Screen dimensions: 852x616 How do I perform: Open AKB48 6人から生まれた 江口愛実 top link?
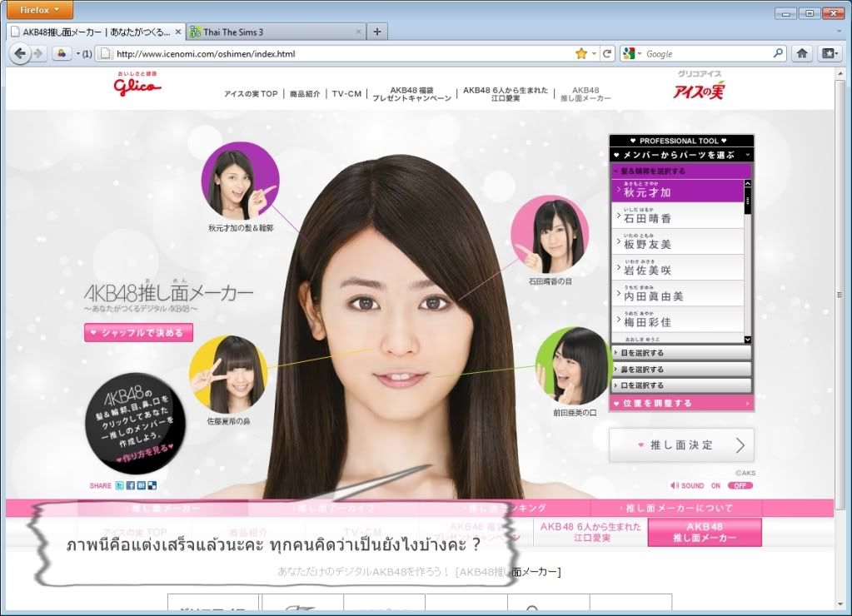point(506,94)
